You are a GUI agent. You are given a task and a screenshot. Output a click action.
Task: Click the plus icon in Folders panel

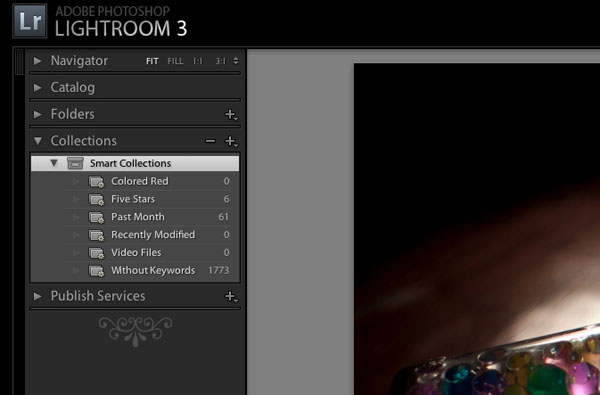click(231, 114)
